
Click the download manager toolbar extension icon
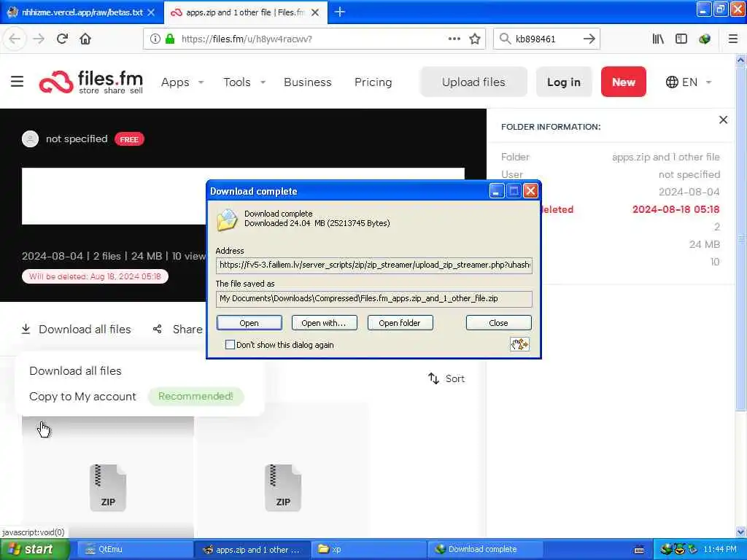tap(705, 39)
